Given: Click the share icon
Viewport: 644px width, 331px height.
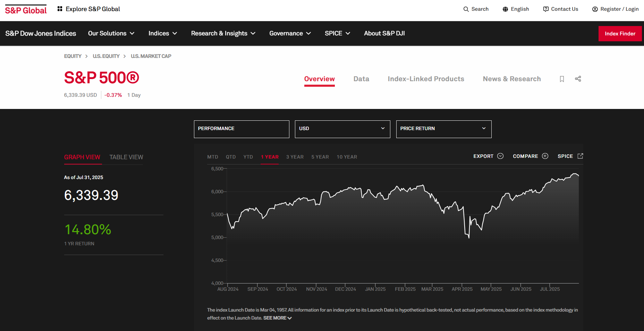Looking at the screenshot, I should 578,79.
